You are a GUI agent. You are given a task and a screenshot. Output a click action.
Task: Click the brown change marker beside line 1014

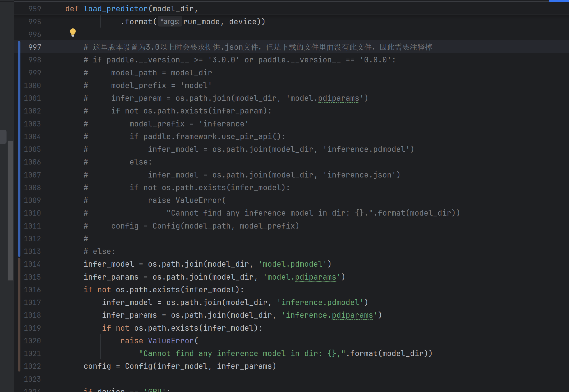click(x=19, y=264)
